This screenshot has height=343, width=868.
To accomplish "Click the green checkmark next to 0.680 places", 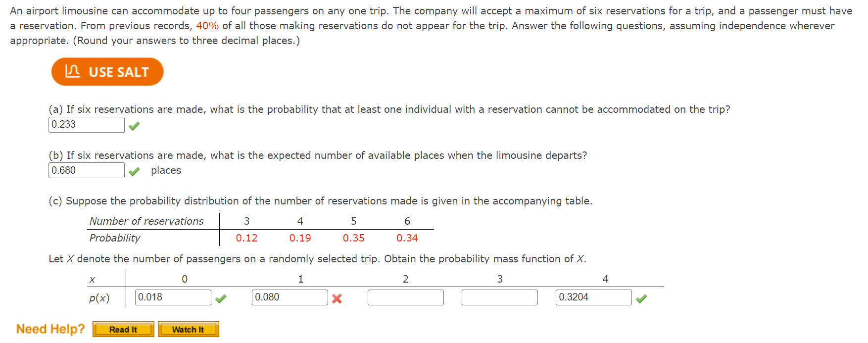I will point(134,171).
